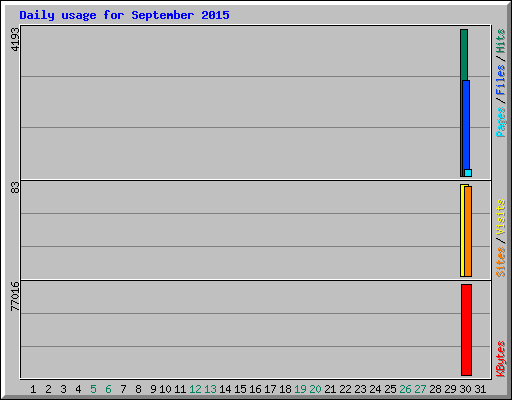Click day label 28 on the axis
The width and height of the screenshot is (512, 400).
(x=435, y=389)
